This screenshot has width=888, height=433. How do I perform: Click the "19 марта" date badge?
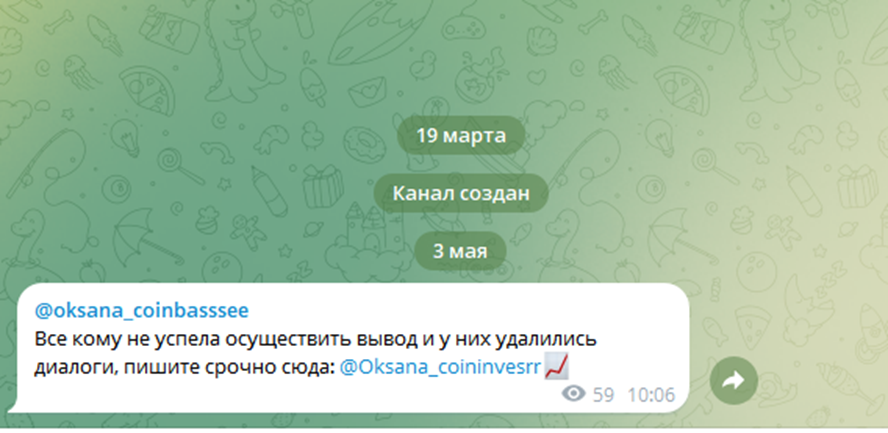461,136
